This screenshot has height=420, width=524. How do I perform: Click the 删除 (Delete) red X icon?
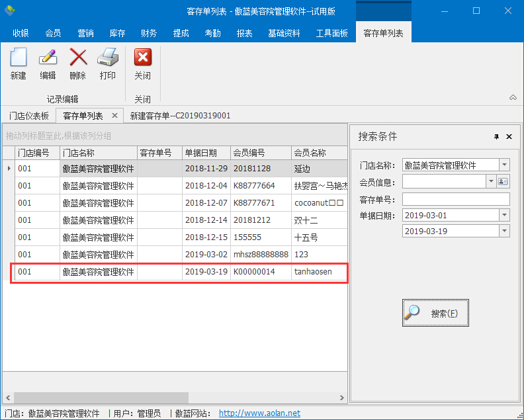click(x=77, y=58)
